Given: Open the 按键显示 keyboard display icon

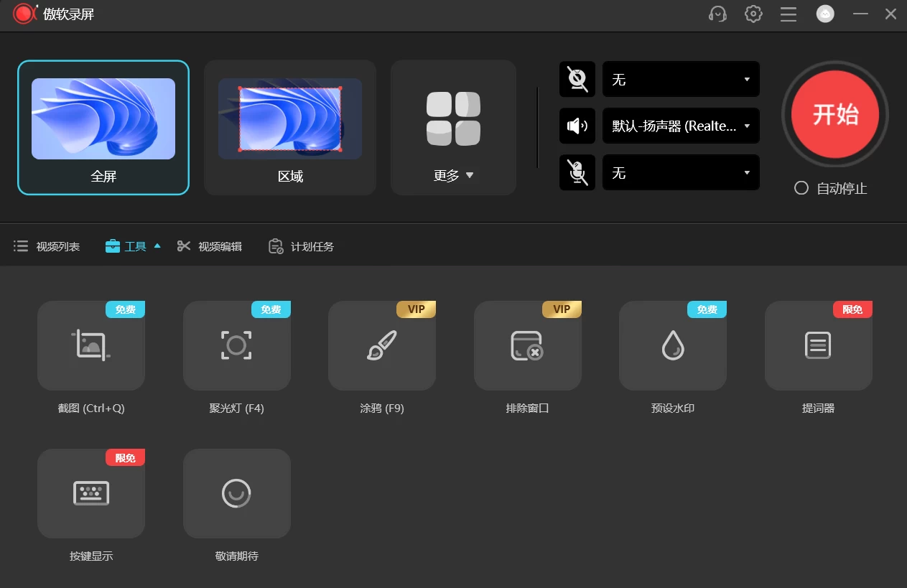Looking at the screenshot, I should 91,493.
